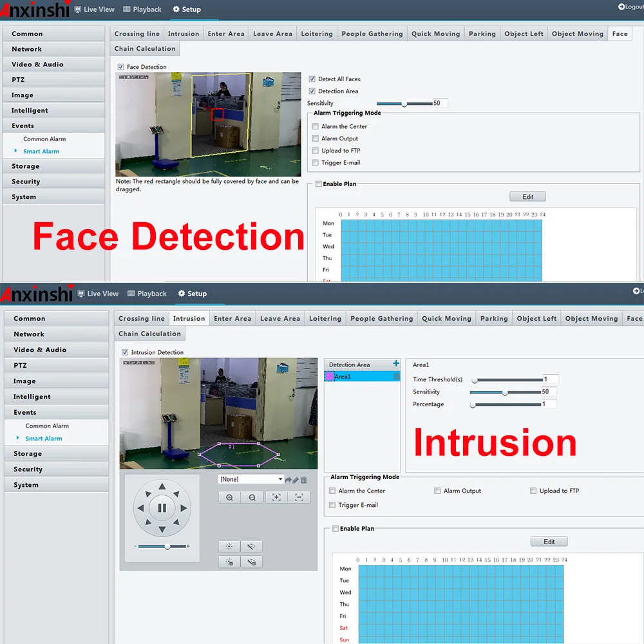Turn on the camera light icon
644x644 pixels.
pyautogui.click(x=229, y=546)
